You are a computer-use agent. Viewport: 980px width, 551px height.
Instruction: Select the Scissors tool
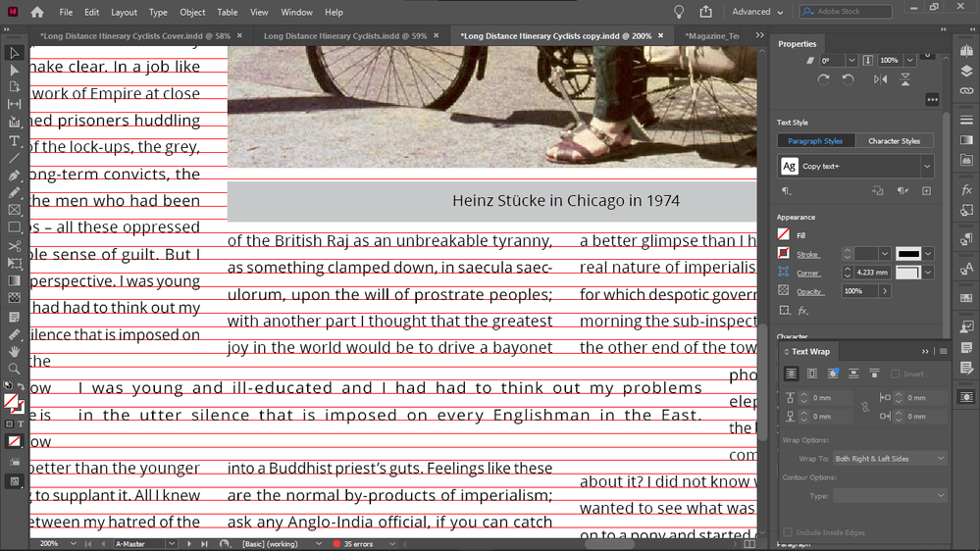[14, 246]
